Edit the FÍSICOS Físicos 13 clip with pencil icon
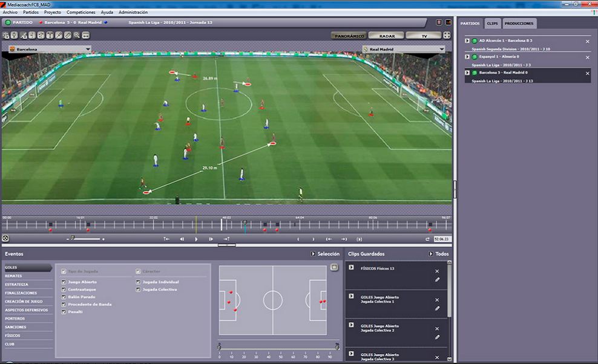This screenshot has height=364, width=598. (x=437, y=280)
